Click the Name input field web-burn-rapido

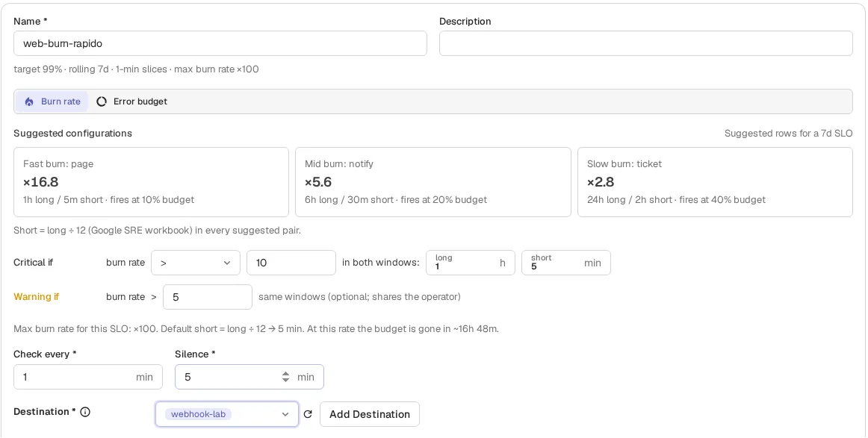pyautogui.click(x=220, y=43)
